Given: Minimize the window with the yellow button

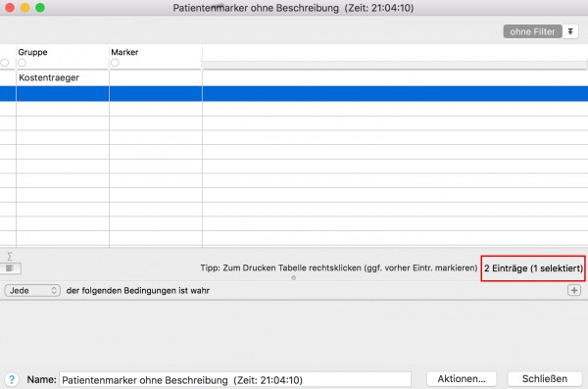Looking at the screenshot, I should click(24, 8).
